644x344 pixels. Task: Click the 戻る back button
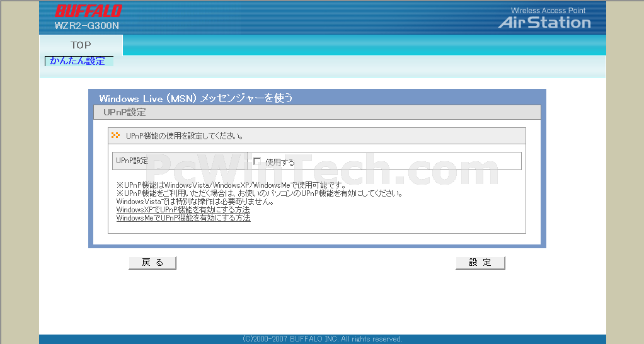click(152, 263)
